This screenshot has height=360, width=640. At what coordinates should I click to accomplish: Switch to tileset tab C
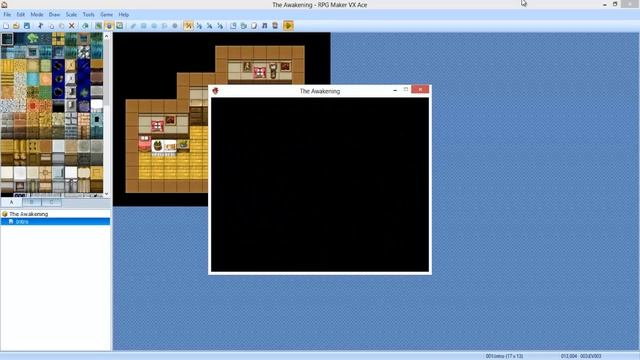coord(51,202)
